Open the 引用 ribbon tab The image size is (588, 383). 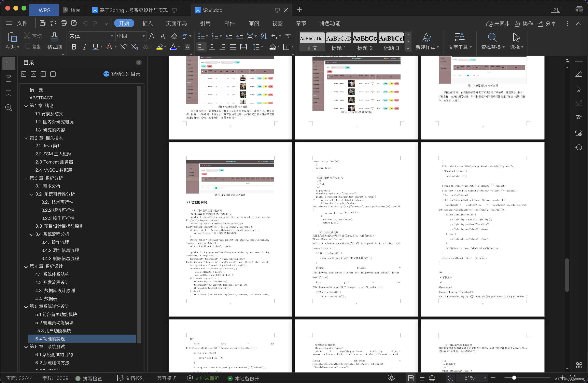tap(205, 23)
